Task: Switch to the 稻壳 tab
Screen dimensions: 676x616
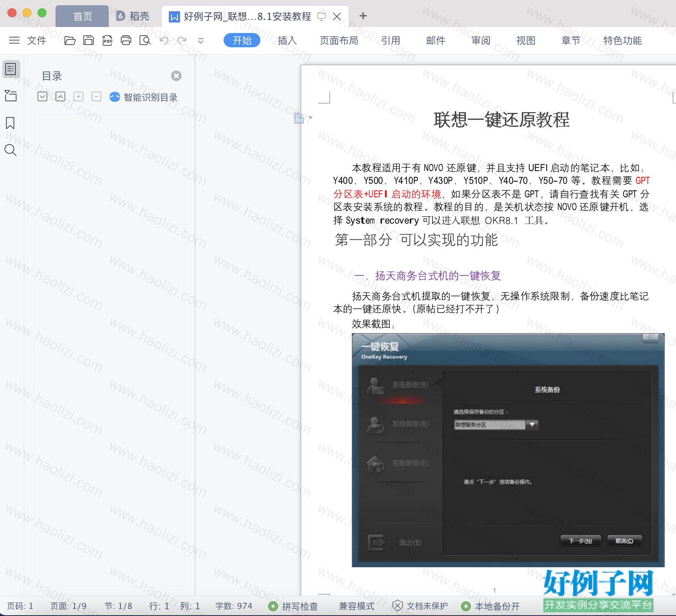Action: click(x=133, y=16)
